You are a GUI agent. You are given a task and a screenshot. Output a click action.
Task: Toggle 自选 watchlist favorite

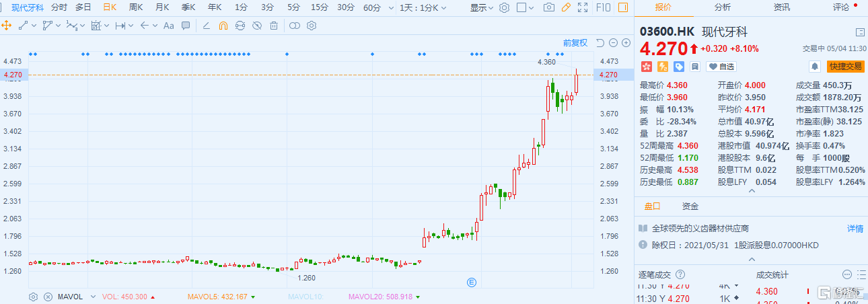click(x=720, y=67)
